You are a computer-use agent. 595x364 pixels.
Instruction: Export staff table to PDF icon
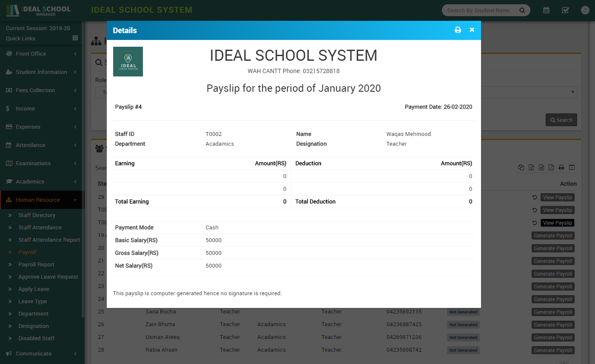551,167
